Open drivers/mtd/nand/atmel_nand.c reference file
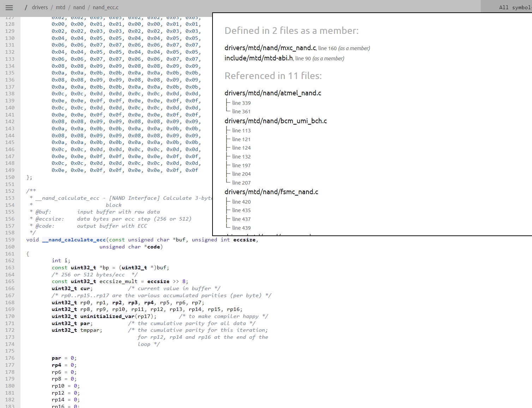 273,93
